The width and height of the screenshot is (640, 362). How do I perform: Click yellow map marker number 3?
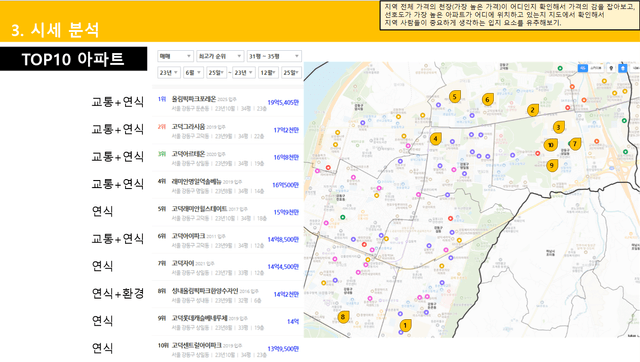pos(559,127)
